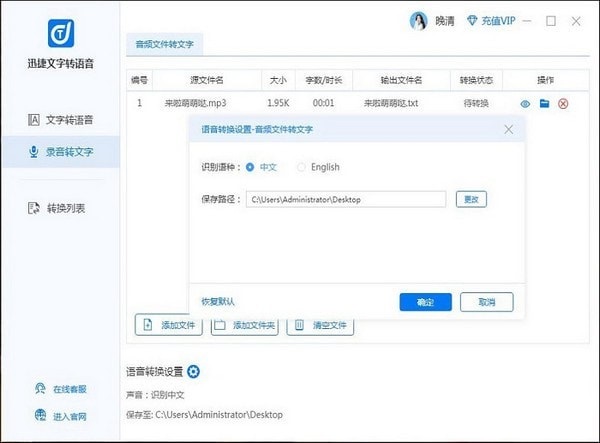Click the 保存路径 input field
The width and height of the screenshot is (600, 443).
click(x=346, y=199)
